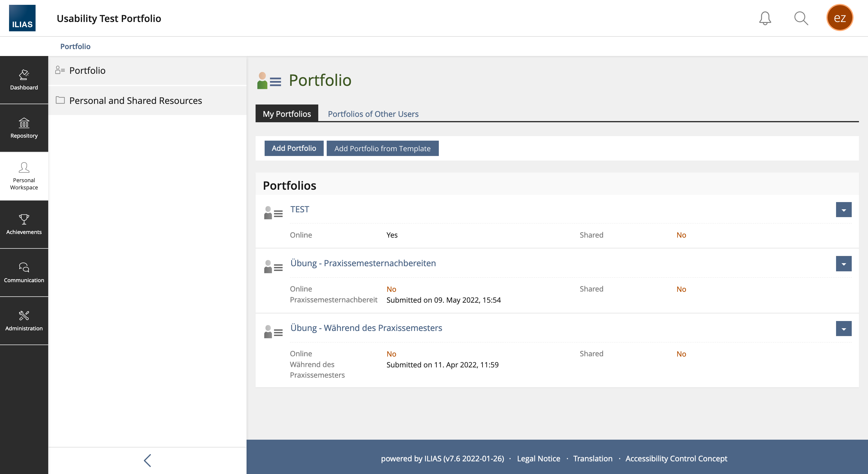Expand actions dropdown for Während des Praxissemesters
The image size is (868, 474).
tap(843, 329)
